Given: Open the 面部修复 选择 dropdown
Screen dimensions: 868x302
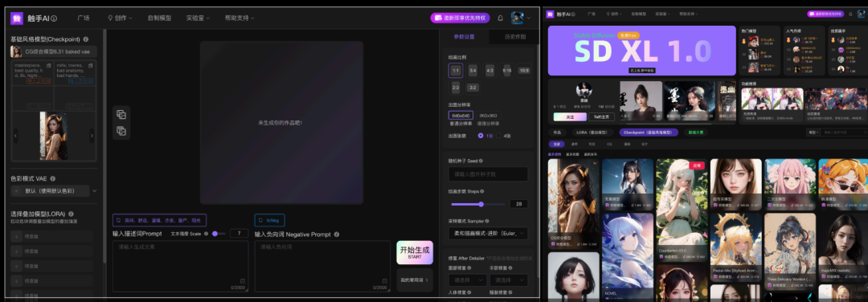Looking at the screenshot, I should coord(467,280).
